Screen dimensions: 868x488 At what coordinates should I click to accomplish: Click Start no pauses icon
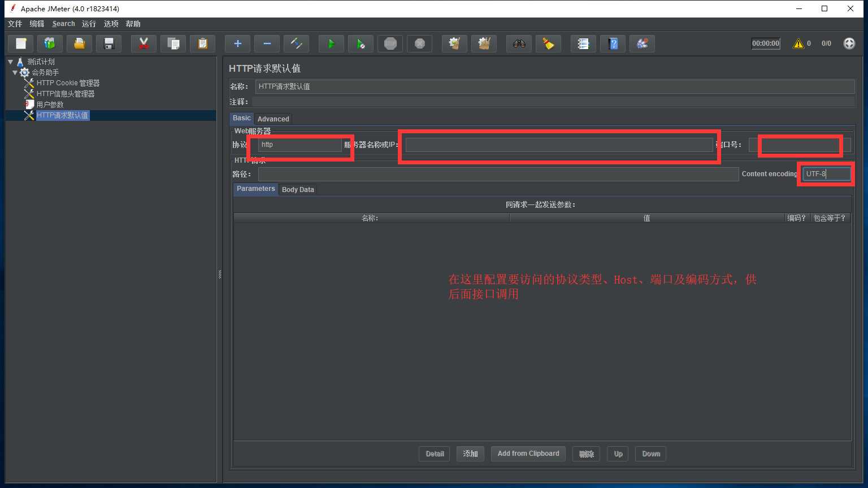[x=361, y=43]
